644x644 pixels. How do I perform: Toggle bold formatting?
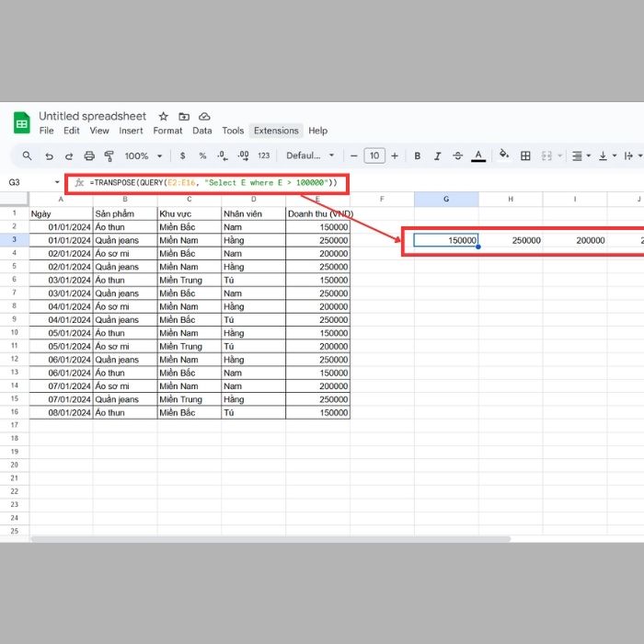tap(418, 156)
